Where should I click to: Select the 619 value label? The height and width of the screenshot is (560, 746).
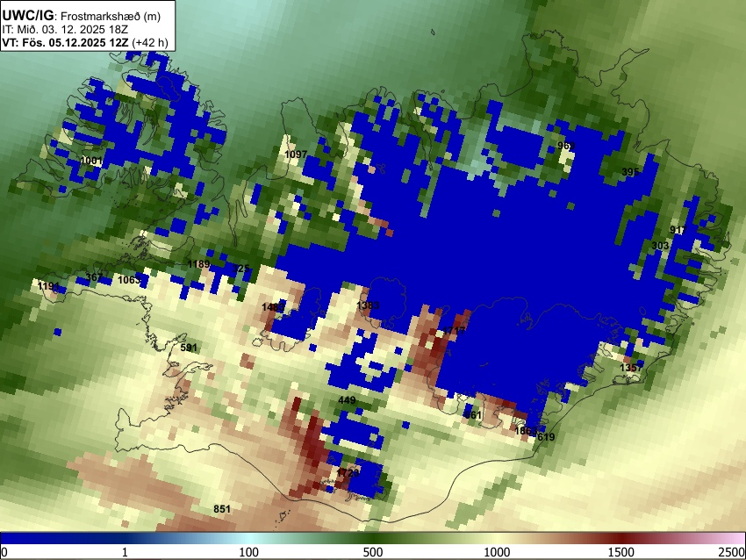click(x=546, y=437)
